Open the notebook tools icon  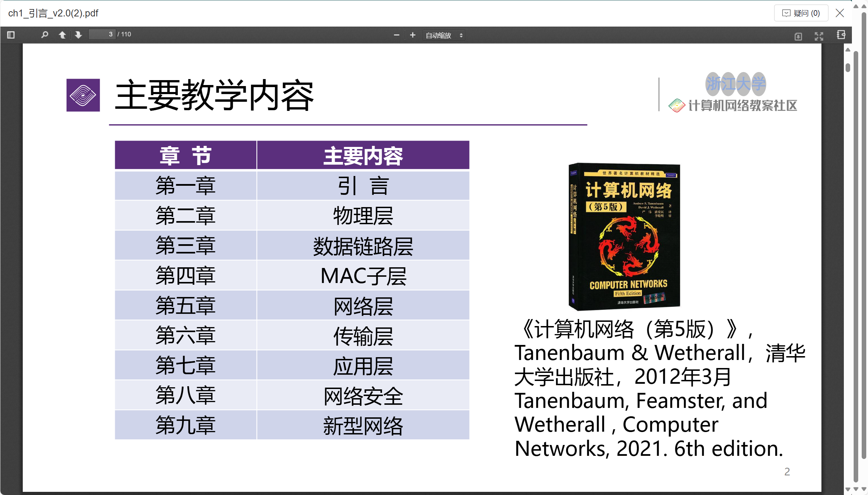(841, 35)
